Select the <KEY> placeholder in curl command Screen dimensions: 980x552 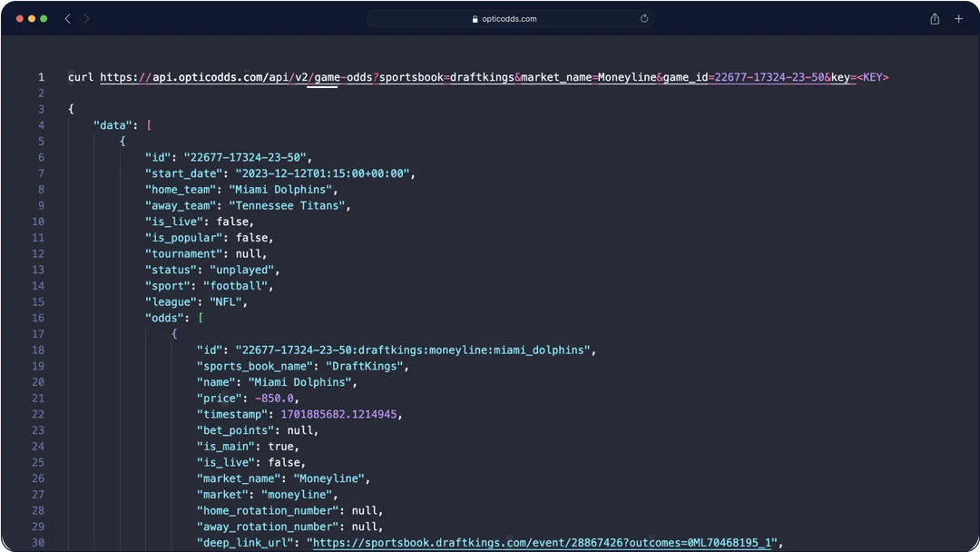point(873,77)
